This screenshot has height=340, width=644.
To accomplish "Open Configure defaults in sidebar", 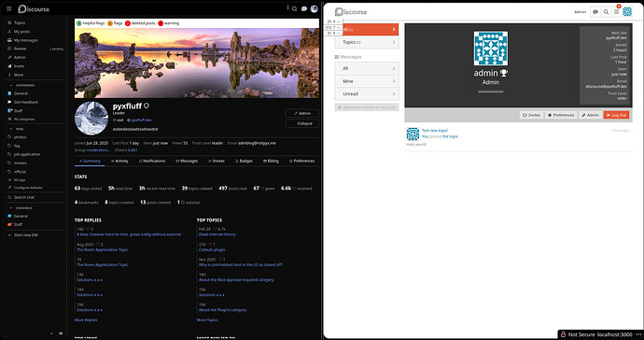I will click(28, 188).
